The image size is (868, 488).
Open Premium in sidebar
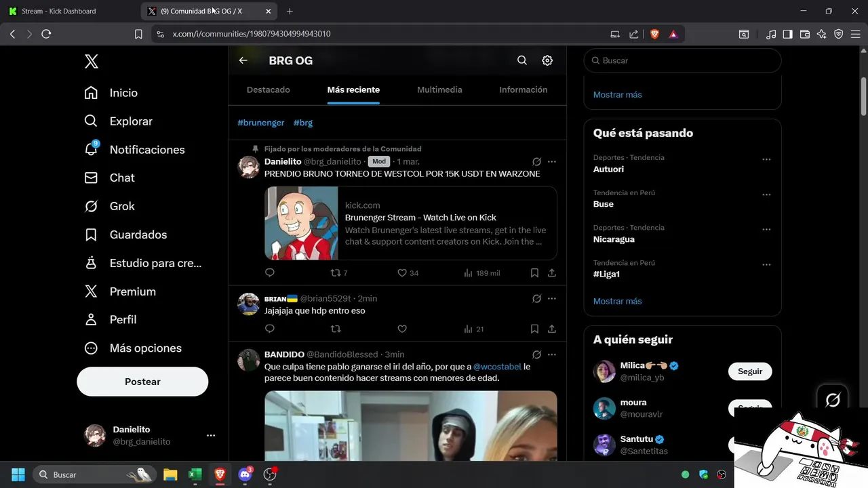[x=120, y=291]
